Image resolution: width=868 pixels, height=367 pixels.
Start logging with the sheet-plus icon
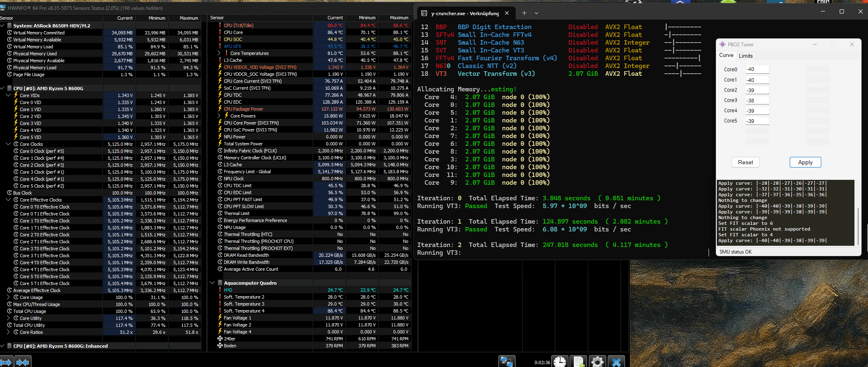[579, 362]
